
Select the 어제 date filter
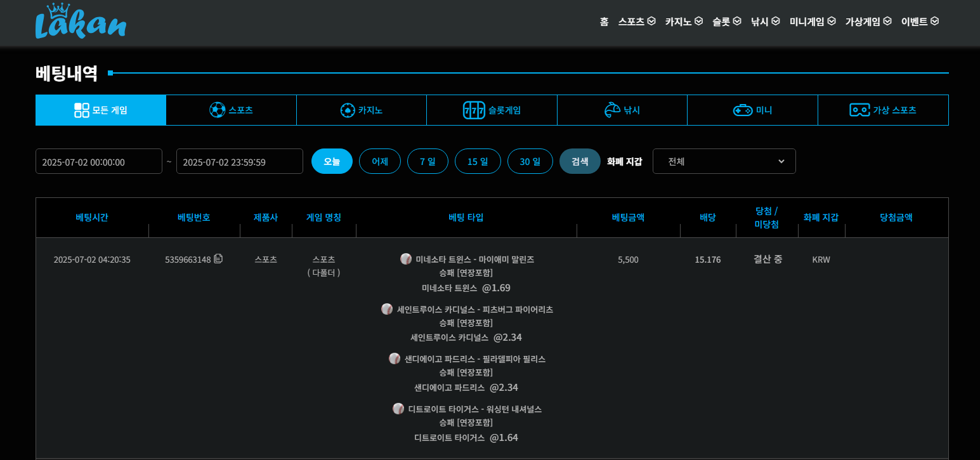click(380, 161)
